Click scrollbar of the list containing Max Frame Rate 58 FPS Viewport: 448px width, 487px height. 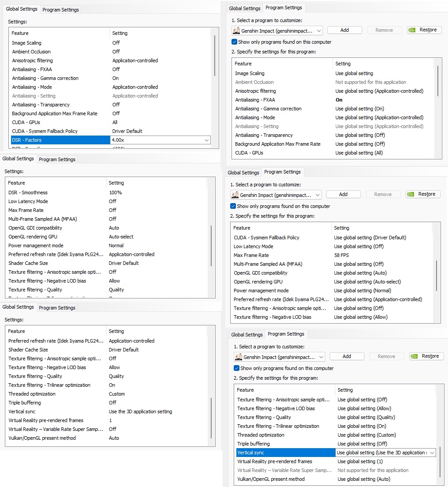tap(437, 275)
